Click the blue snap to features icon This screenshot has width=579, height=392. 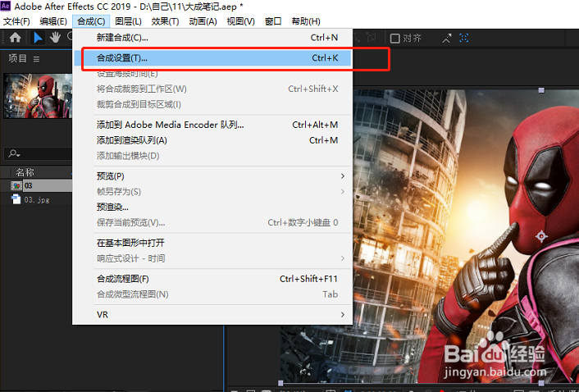464,38
